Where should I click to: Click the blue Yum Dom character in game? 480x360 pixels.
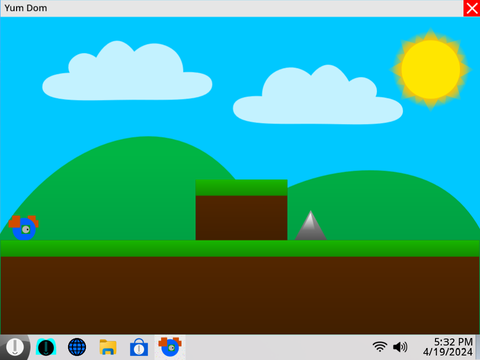(x=24, y=228)
